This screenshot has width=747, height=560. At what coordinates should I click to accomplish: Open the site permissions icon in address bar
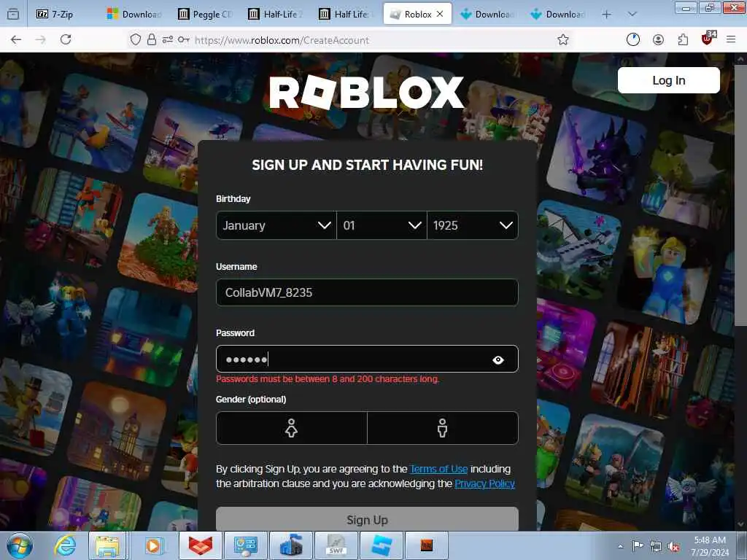[167, 40]
